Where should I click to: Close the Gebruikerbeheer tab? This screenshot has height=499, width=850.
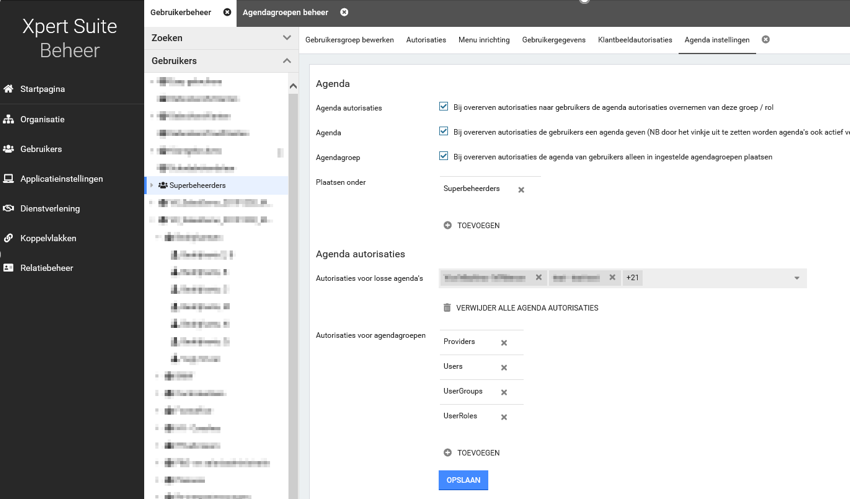(x=227, y=12)
